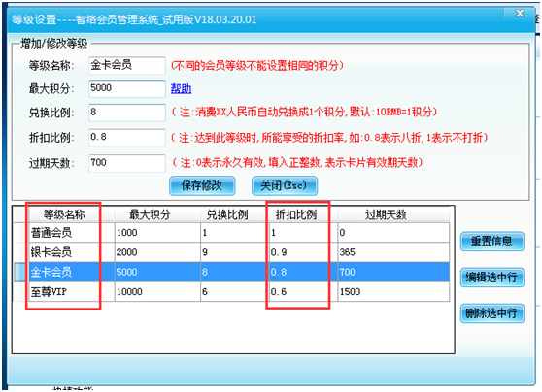The width and height of the screenshot is (542, 392).
Task: Click the 最大积分 input field
Action: [127, 88]
